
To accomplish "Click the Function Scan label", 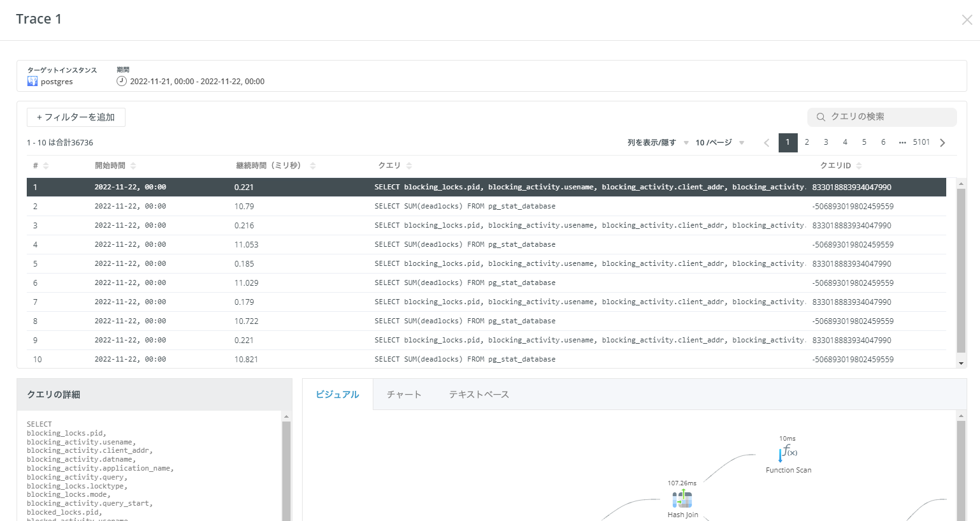I will [x=788, y=470].
